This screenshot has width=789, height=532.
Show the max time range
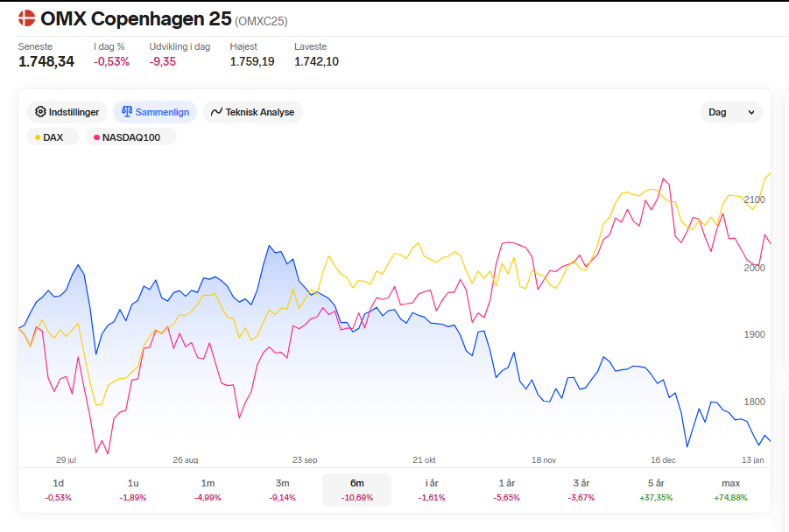[x=730, y=490]
